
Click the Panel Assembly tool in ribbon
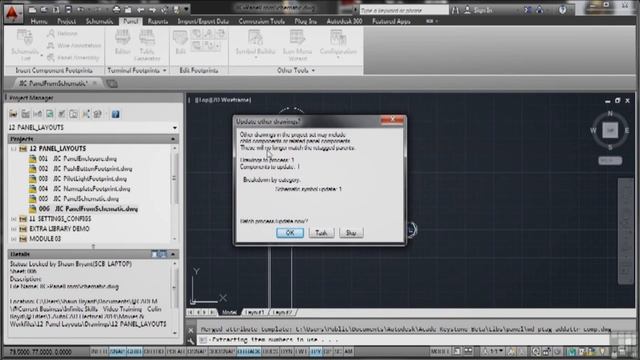coord(73,58)
